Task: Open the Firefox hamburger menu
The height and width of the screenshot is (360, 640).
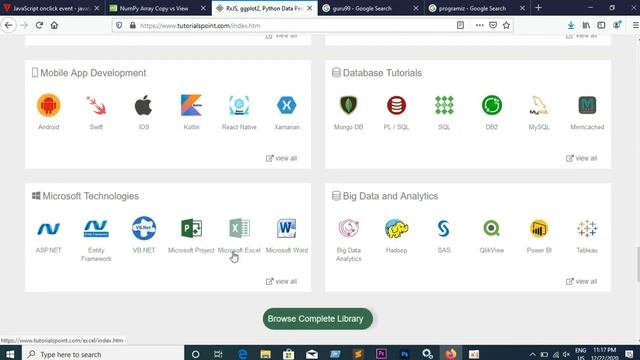Action: coord(636,25)
